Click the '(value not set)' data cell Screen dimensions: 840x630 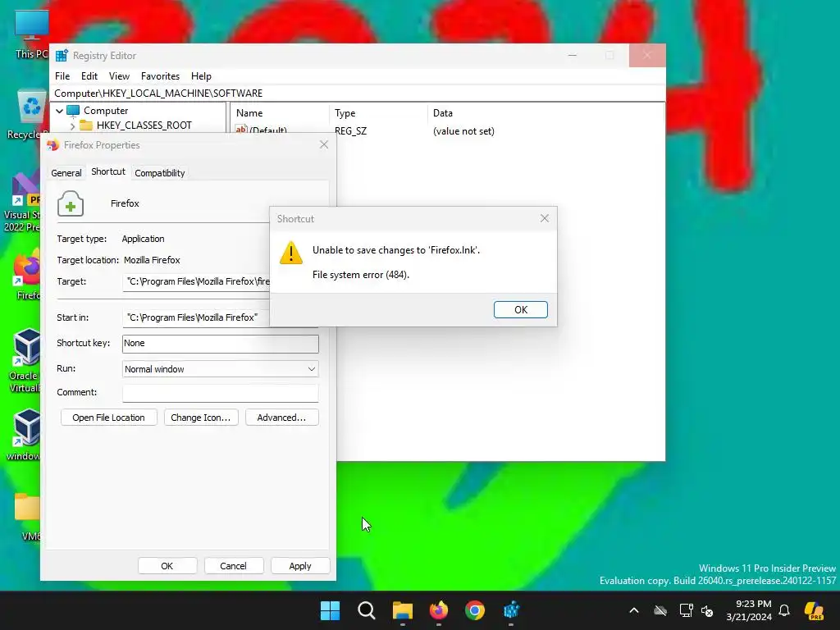click(463, 130)
